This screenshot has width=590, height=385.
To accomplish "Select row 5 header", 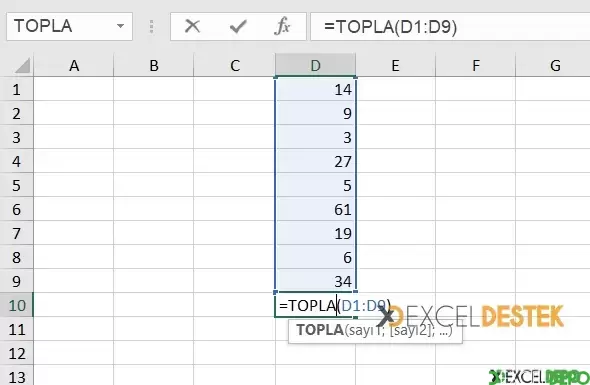I will click(17, 186).
